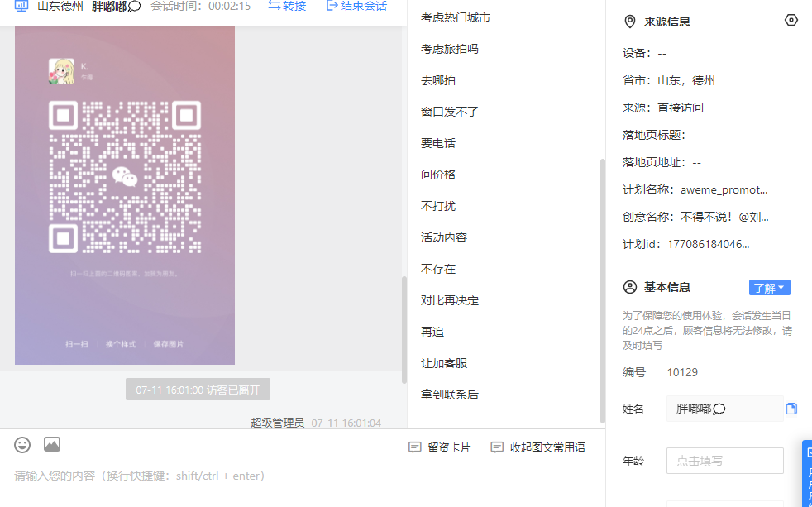Collapse phrases via 收起图文常用语
This screenshot has width=812, height=507.
tap(538, 447)
